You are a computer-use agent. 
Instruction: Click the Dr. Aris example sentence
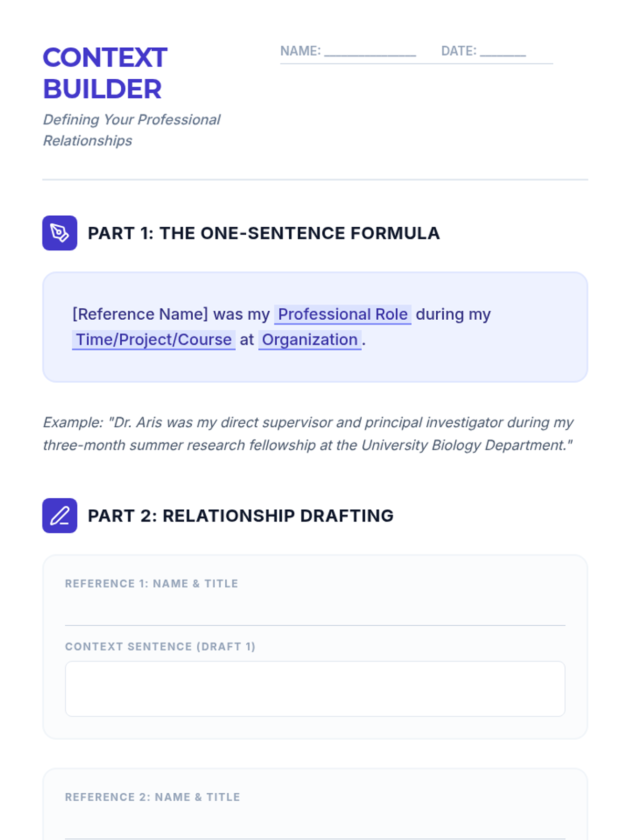(308, 434)
